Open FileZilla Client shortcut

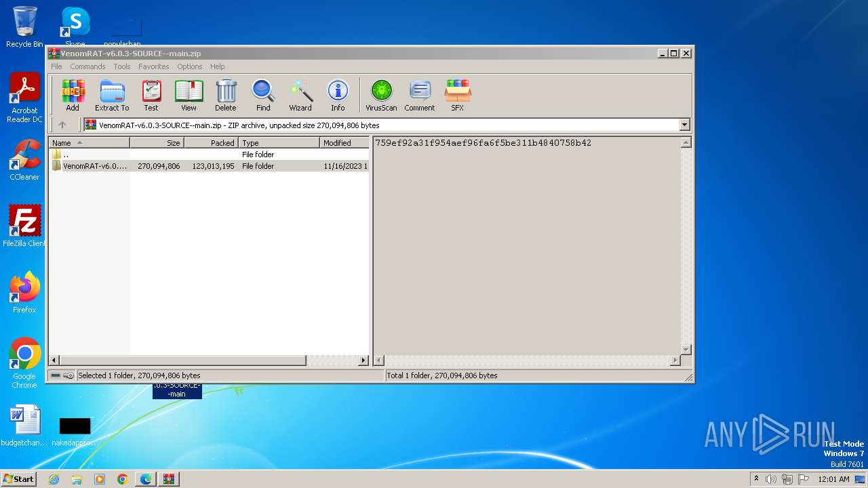pos(24,226)
